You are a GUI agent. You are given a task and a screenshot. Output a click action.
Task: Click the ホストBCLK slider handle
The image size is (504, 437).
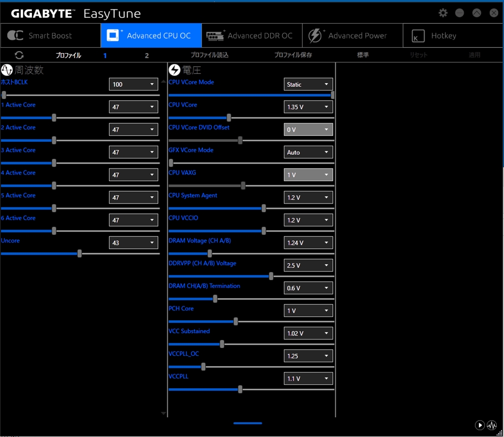coord(4,95)
